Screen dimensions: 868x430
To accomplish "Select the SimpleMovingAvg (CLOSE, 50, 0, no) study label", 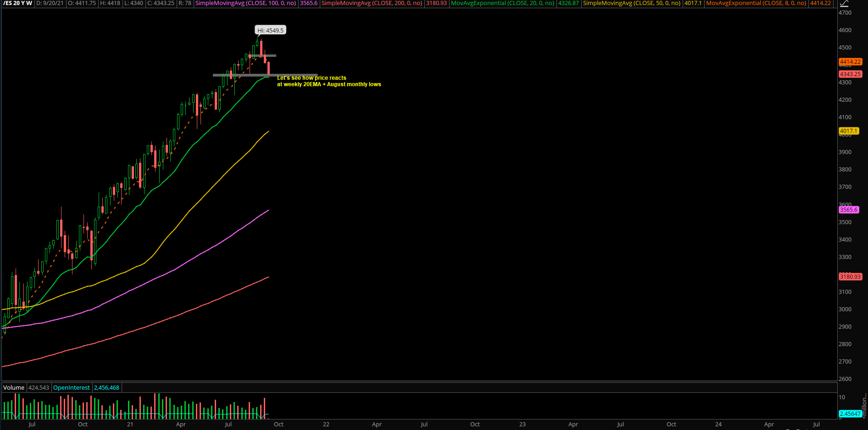I will [632, 3].
